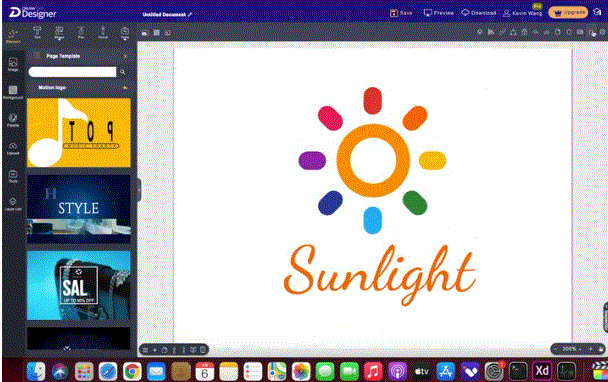Click the Preview button

coord(439,13)
